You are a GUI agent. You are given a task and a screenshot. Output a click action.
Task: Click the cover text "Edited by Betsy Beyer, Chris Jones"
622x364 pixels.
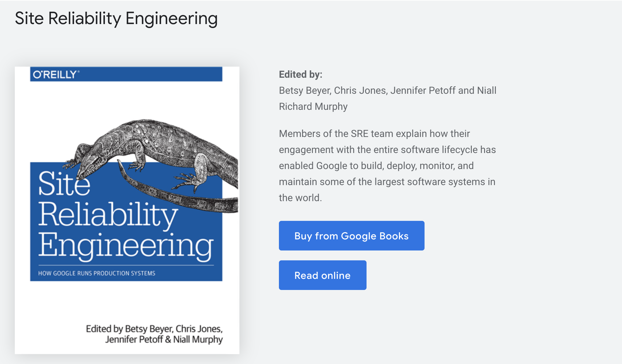coord(154,329)
